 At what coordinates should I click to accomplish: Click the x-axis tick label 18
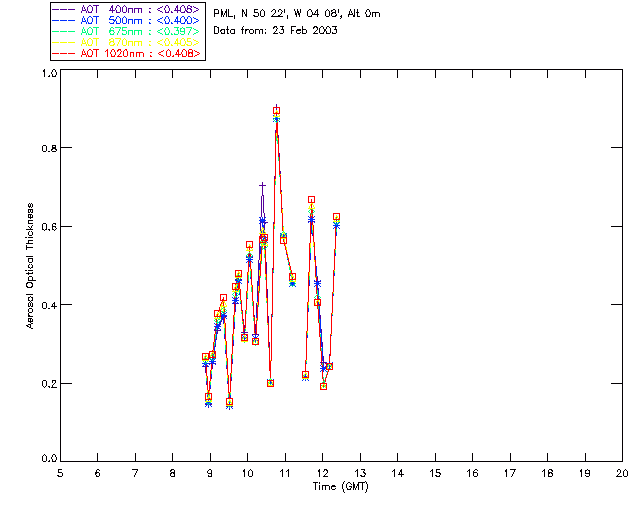coord(548,473)
